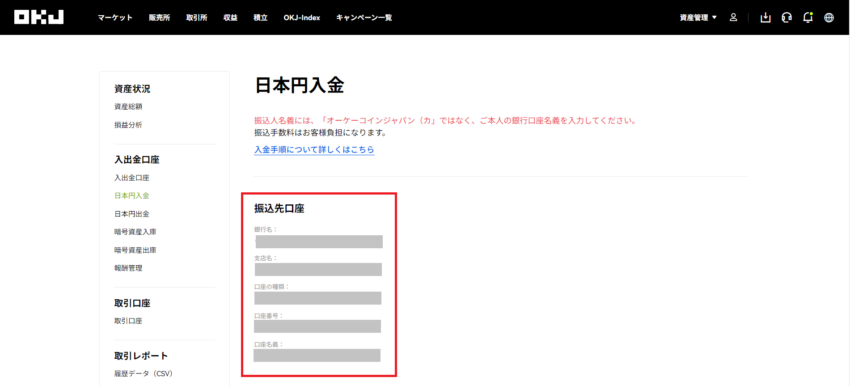The height and width of the screenshot is (386, 850).
Task: Open 暗号資産入庫 in the sidebar
Action: pos(136,231)
